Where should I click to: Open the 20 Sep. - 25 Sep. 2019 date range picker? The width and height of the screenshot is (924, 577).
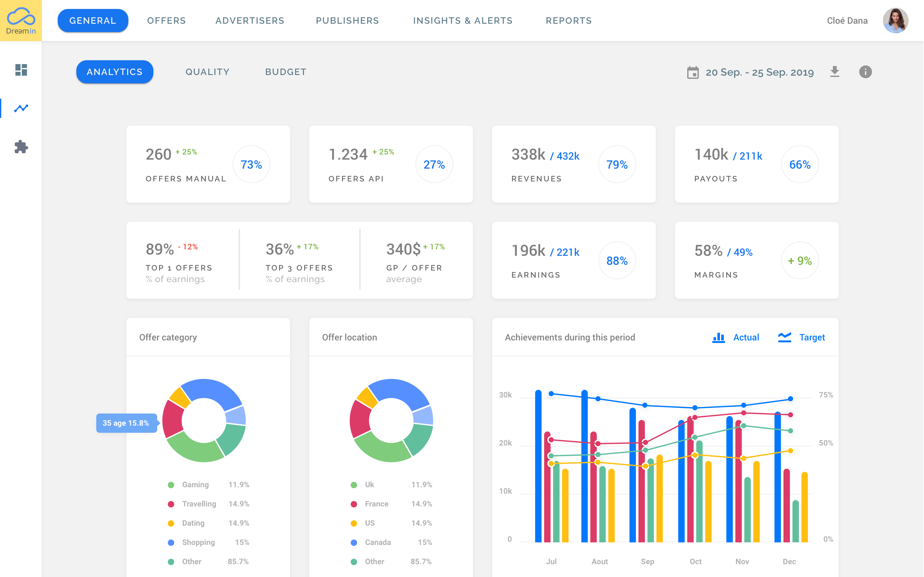(759, 72)
